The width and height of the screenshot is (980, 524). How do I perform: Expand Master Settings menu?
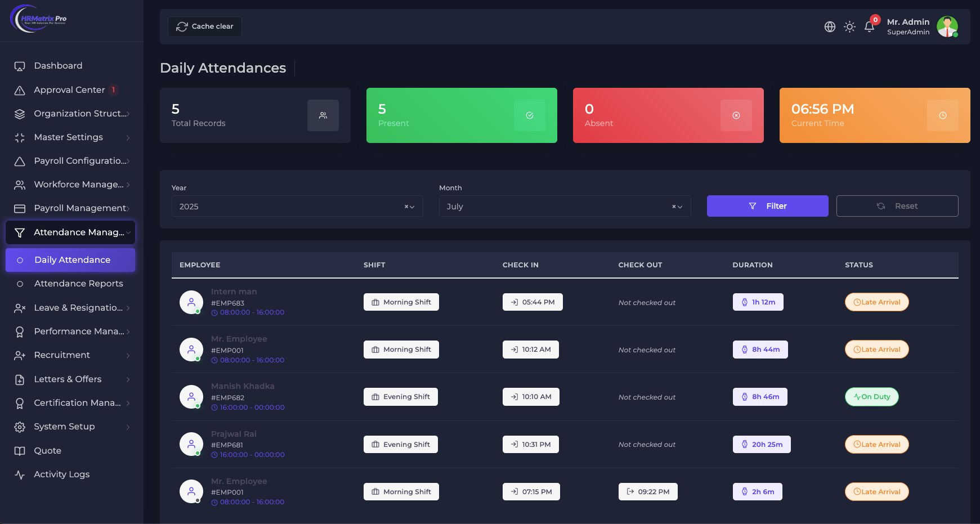coord(71,137)
